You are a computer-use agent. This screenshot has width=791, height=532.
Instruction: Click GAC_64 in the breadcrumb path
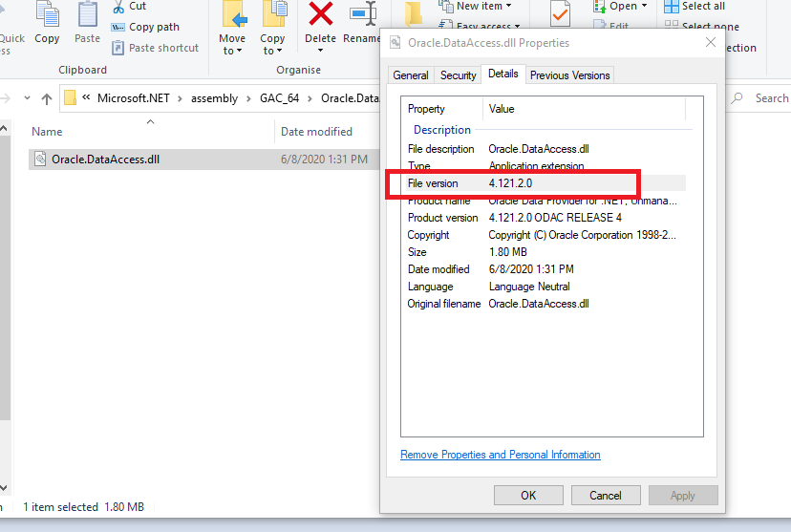point(280,97)
